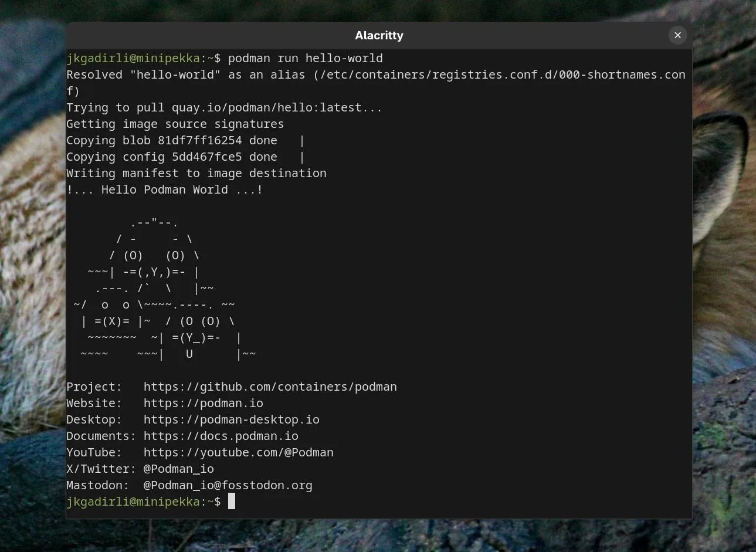756x552 pixels.
Task: Click the "Alacritty" window title text
Action: tap(379, 35)
